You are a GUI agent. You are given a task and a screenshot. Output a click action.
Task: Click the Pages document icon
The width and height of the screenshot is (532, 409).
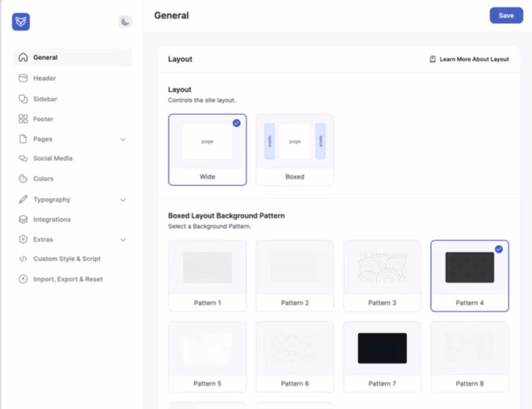[x=23, y=139]
